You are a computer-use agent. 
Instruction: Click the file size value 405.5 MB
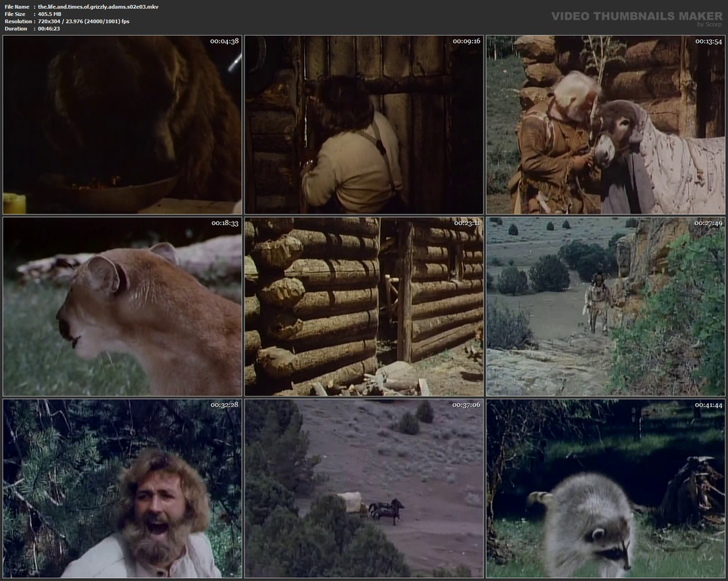(49, 14)
